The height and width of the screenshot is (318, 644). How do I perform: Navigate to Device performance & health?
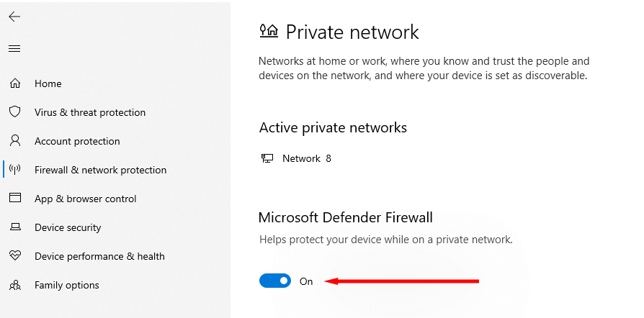[99, 256]
